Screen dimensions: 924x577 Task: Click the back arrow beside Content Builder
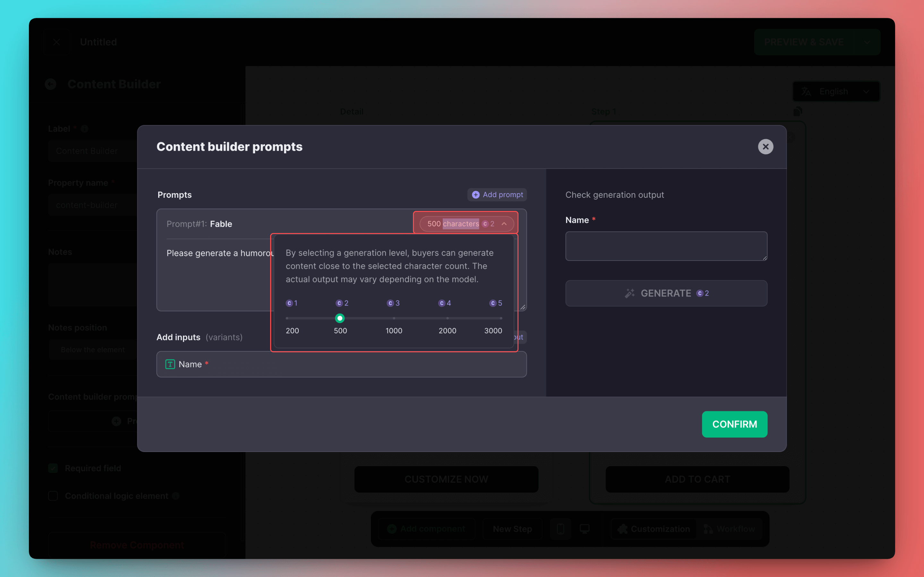coord(51,84)
